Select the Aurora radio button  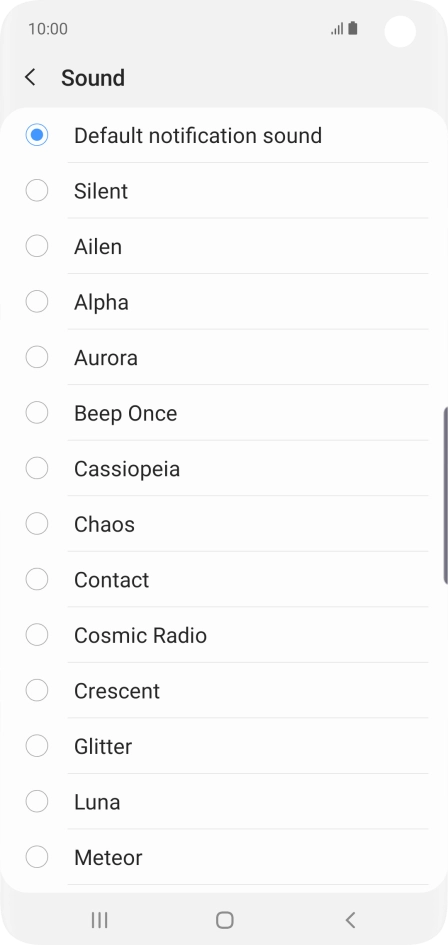point(37,357)
